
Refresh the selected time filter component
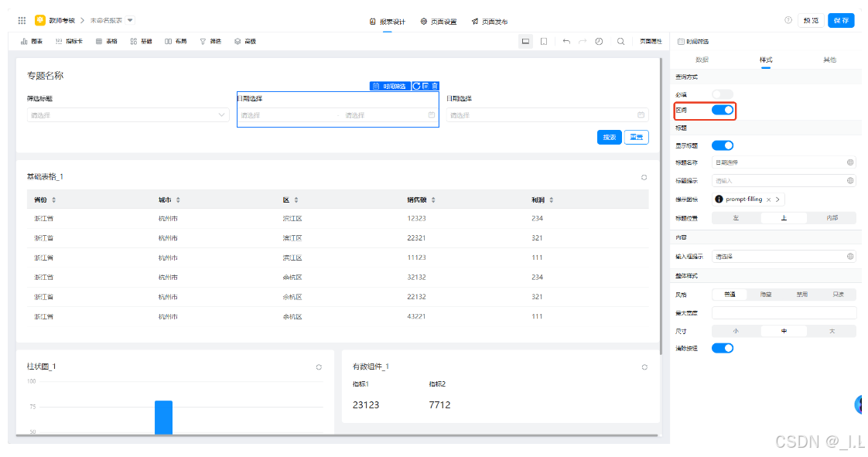(x=416, y=87)
